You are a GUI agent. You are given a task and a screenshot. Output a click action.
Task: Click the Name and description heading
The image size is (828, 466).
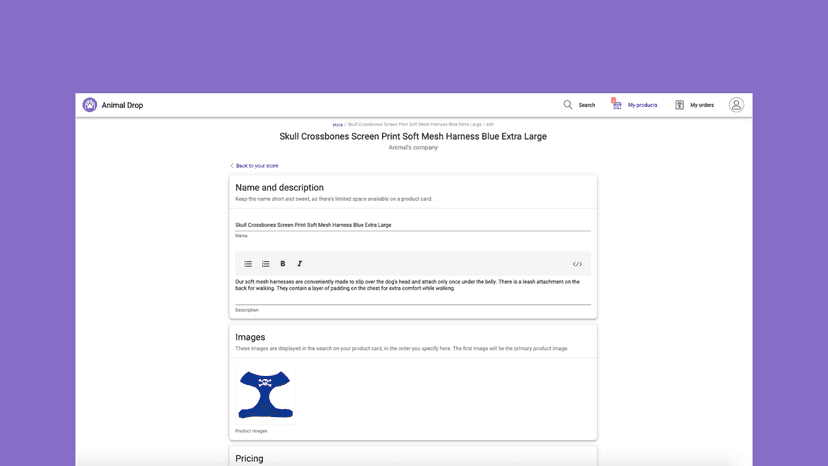(x=279, y=188)
